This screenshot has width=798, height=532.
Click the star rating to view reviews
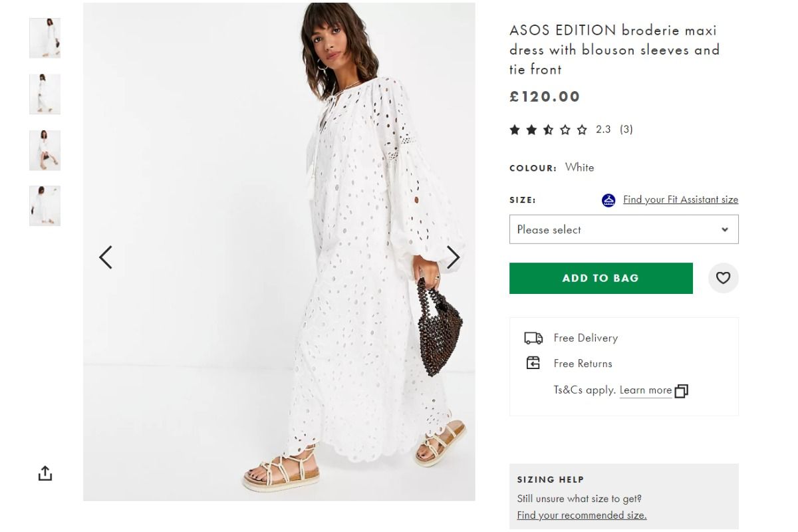tap(549, 130)
